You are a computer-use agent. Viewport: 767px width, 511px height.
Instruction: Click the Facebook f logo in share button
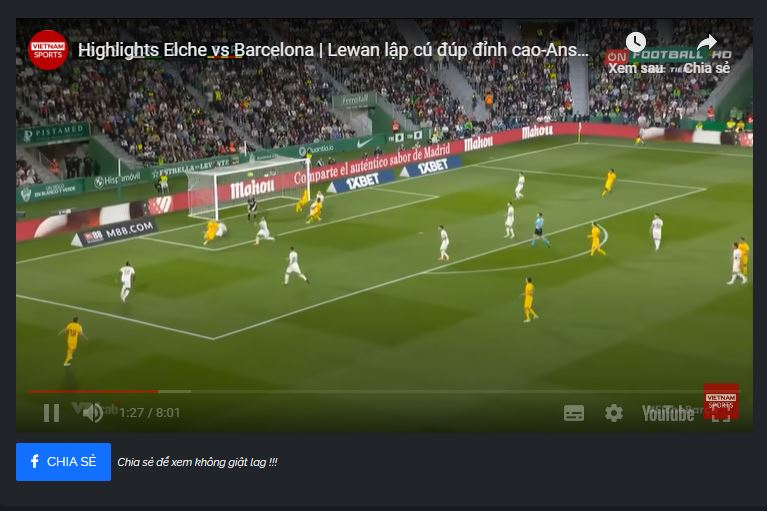(x=35, y=462)
